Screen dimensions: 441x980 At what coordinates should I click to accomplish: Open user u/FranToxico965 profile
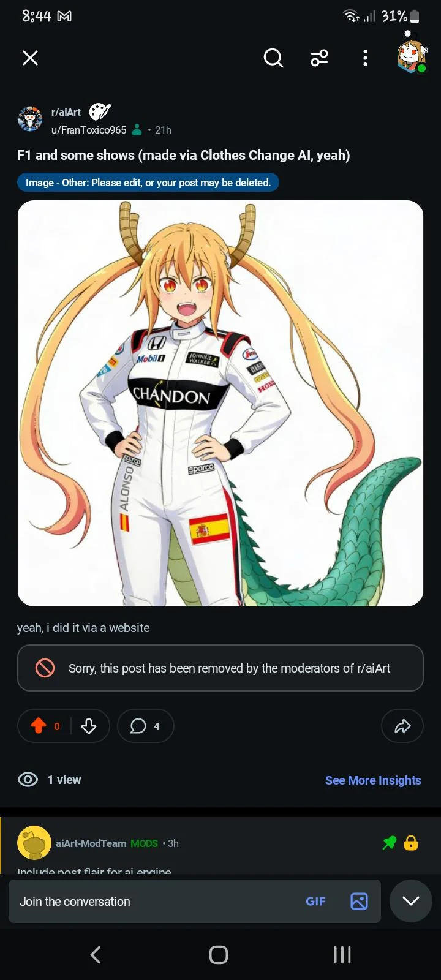(89, 130)
